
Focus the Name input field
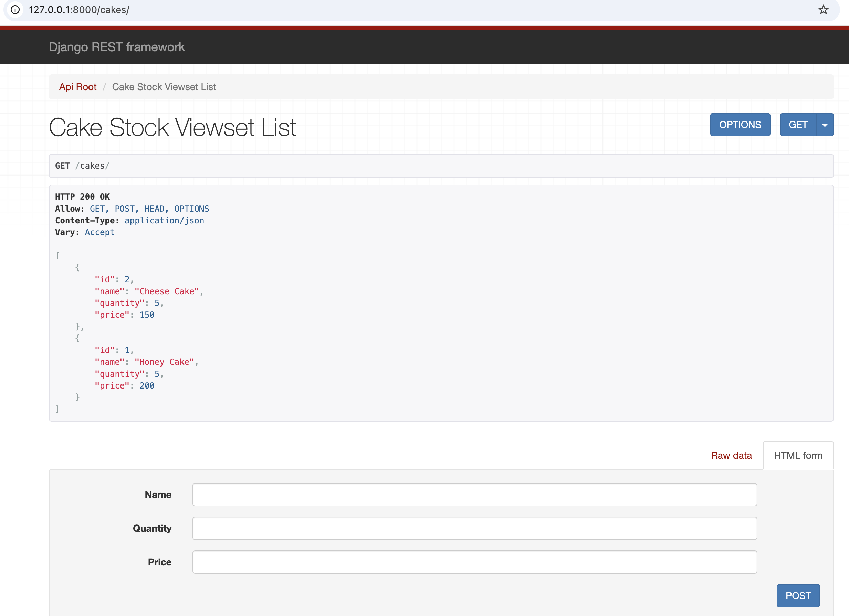click(474, 495)
